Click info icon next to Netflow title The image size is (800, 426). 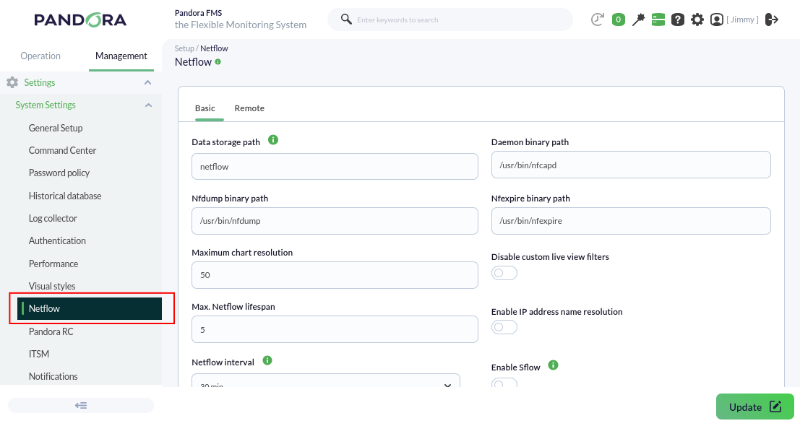(218, 62)
